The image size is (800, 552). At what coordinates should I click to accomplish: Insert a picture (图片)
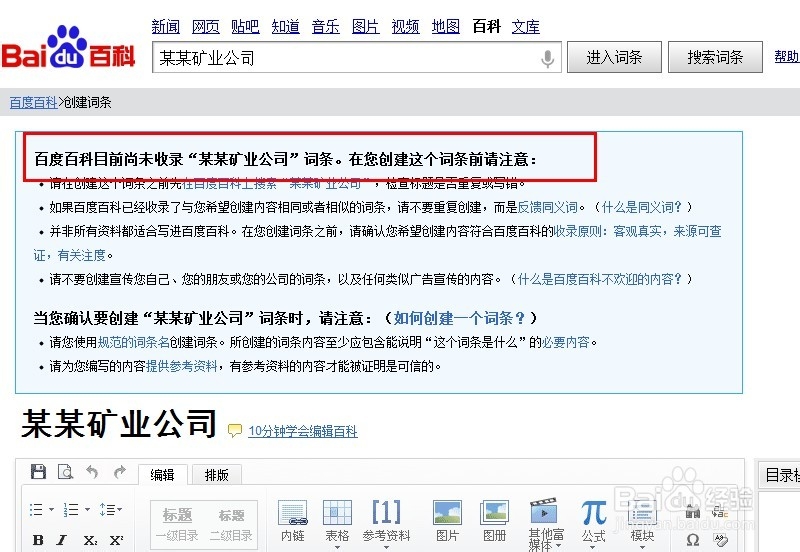447,521
